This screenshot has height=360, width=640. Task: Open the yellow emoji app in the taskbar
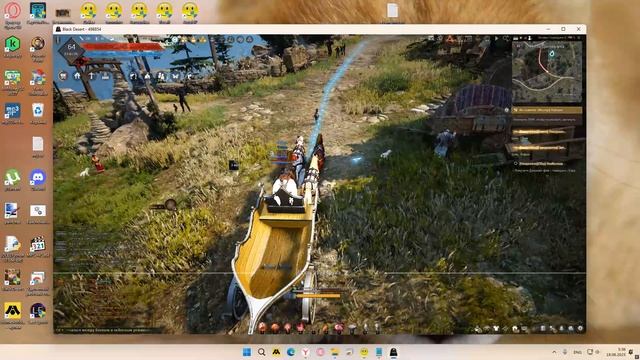pos(364,352)
